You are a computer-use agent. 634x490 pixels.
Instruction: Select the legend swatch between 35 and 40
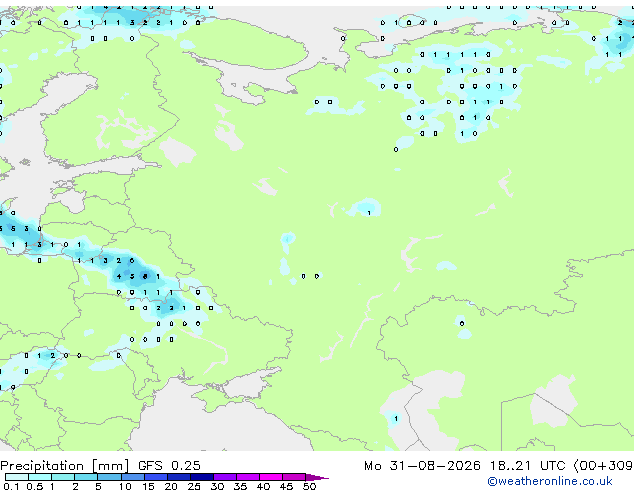[x=248, y=477]
